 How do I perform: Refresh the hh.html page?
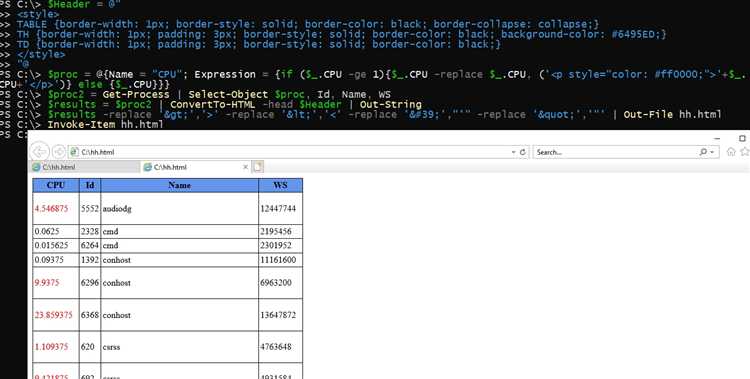(522, 152)
